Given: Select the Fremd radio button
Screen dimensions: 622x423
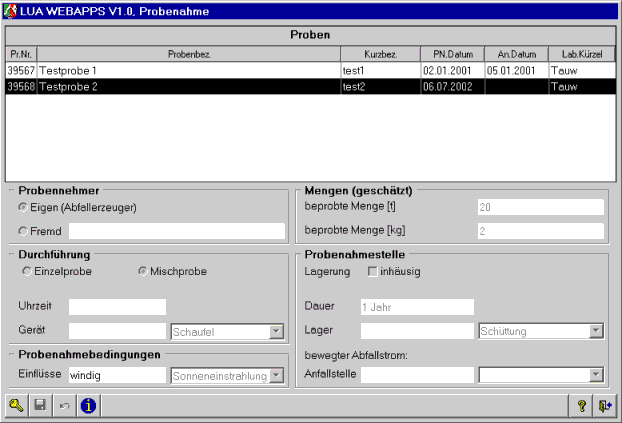Looking at the screenshot, I should (23, 231).
